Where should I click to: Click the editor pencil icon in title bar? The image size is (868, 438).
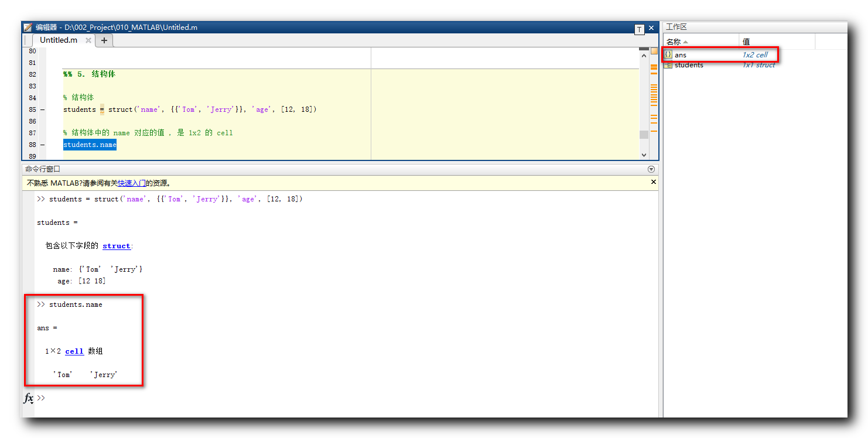28,28
